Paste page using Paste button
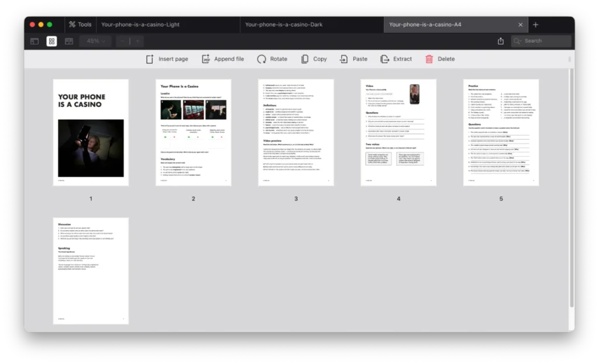599x364 pixels. coord(345,59)
